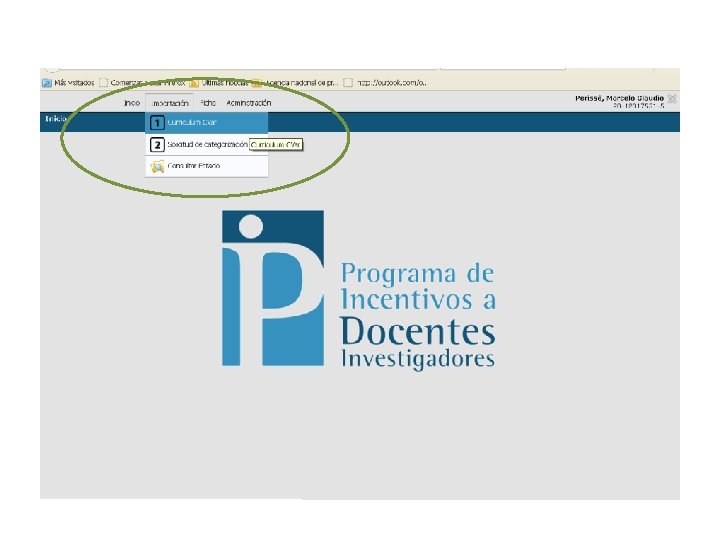Click the Importación menu
The image size is (720, 540).
click(170, 103)
